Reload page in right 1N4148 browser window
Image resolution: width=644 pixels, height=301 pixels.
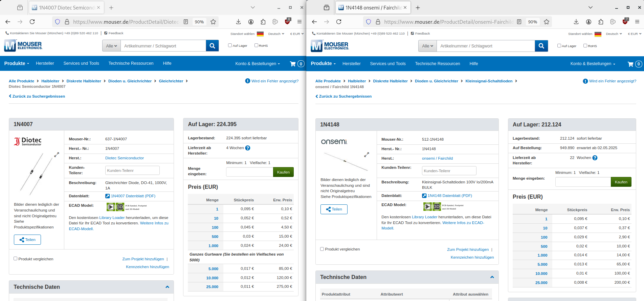pos(339,22)
